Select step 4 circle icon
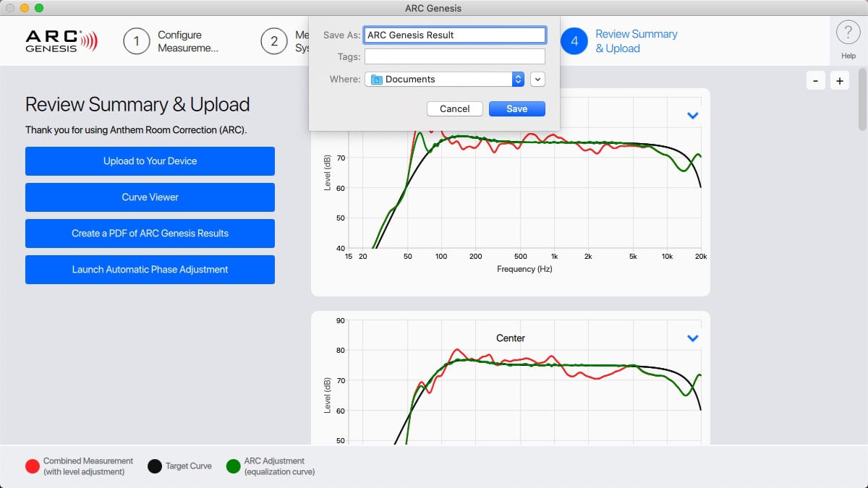Image resolution: width=868 pixels, height=488 pixels. click(x=574, y=41)
